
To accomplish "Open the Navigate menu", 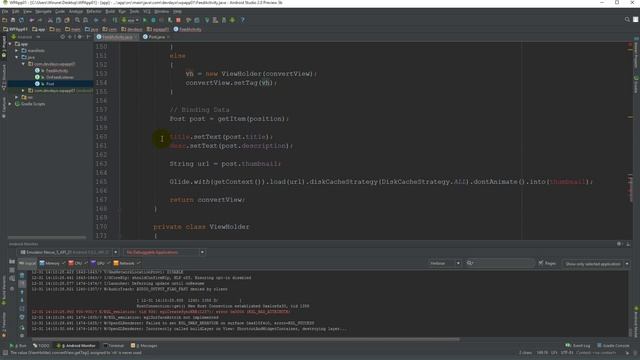I will pos(43,11).
